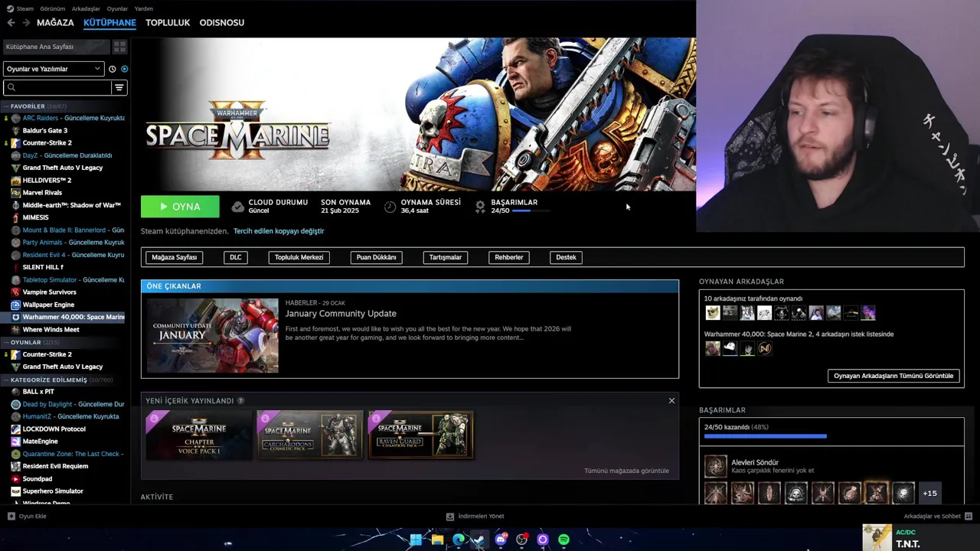Open Topluluk Merkezi
The height and width of the screenshot is (551, 980).
coord(299,257)
